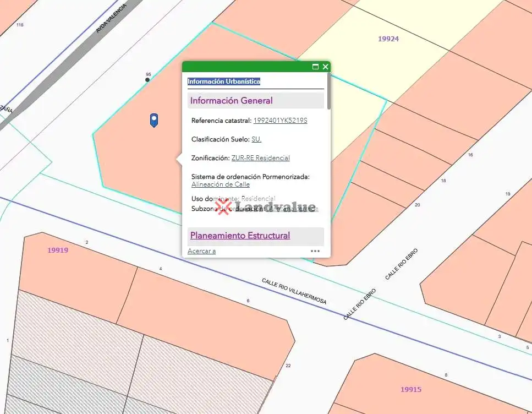
Task: Click the Alineación de Calle link
Action: (x=221, y=184)
